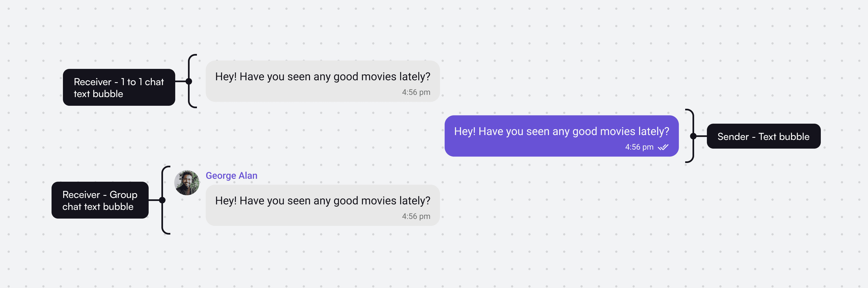Image resolution: width=868 pixels, height=288 pixels.
Task: Click the bracket left of the top gray bubble
Action: point(192,81)
